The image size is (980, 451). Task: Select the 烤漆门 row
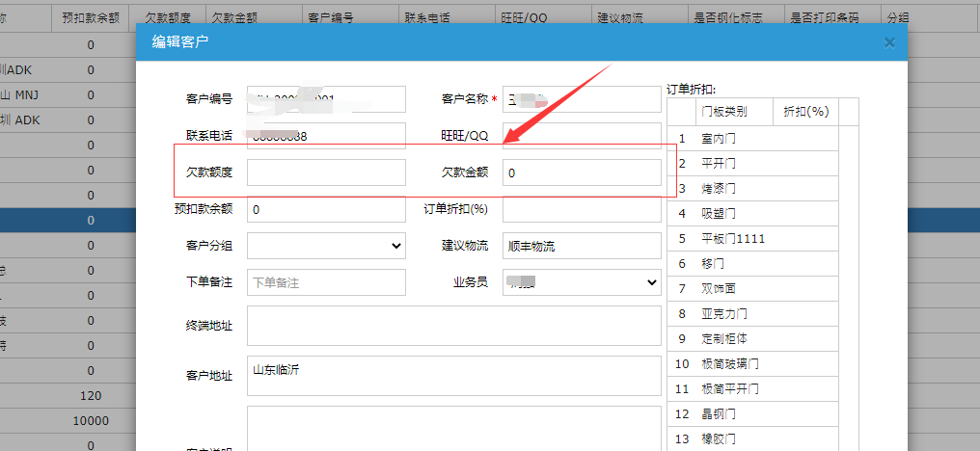[752, 189]
